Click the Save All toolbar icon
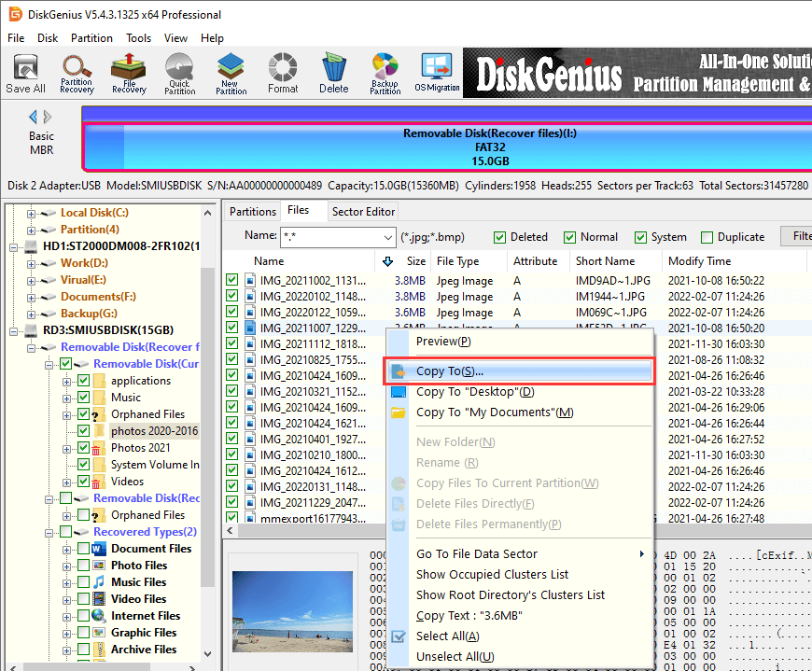The height and width of the screenshot is (671, 812). 25,74
